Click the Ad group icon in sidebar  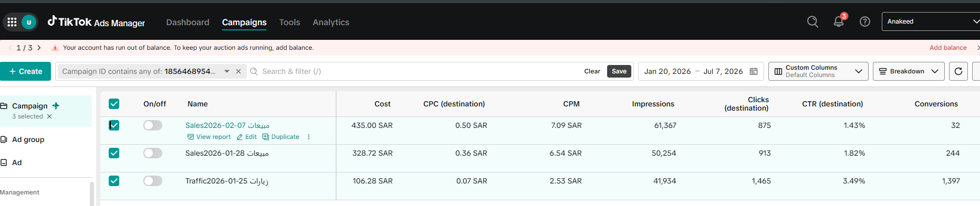4,139
